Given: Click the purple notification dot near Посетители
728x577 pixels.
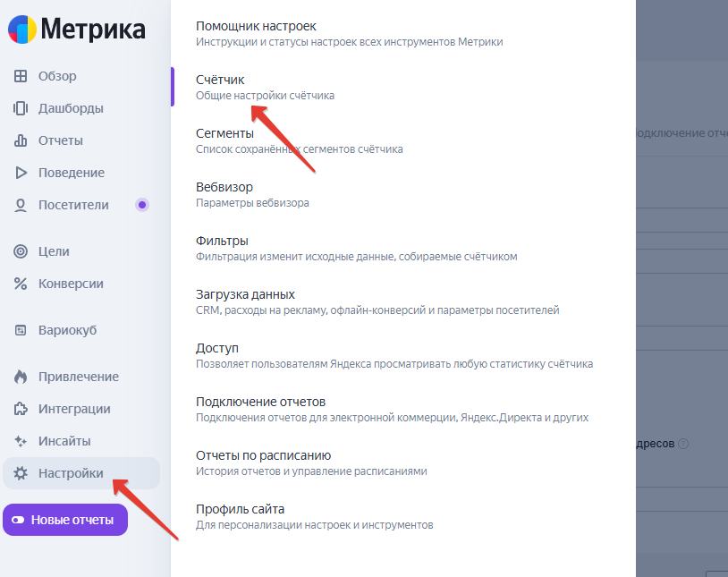Looking at the screenshot, I should pos(141,205).
